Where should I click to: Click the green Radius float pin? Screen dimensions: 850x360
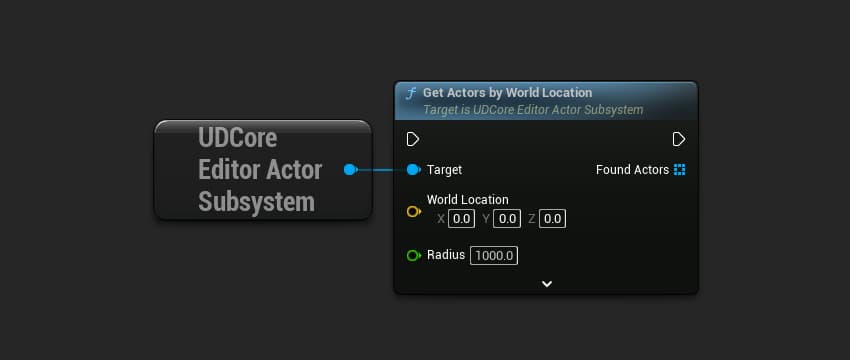pos(414,255)
